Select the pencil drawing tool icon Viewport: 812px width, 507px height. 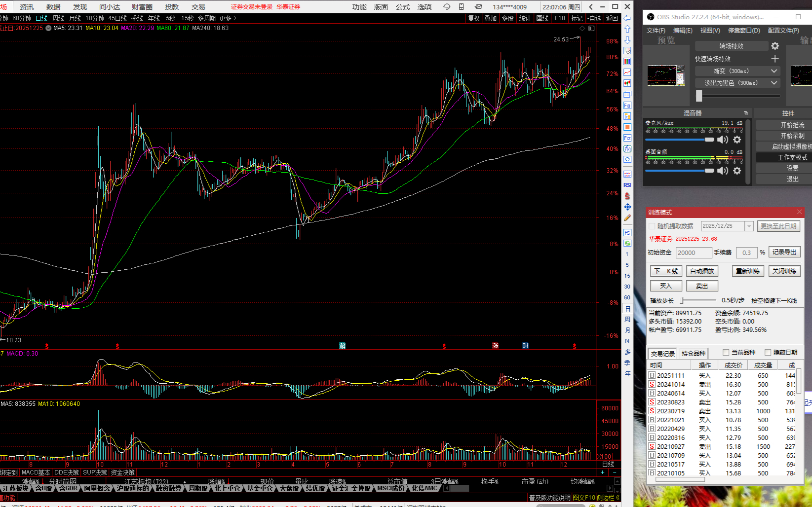[x=627, y=218]
